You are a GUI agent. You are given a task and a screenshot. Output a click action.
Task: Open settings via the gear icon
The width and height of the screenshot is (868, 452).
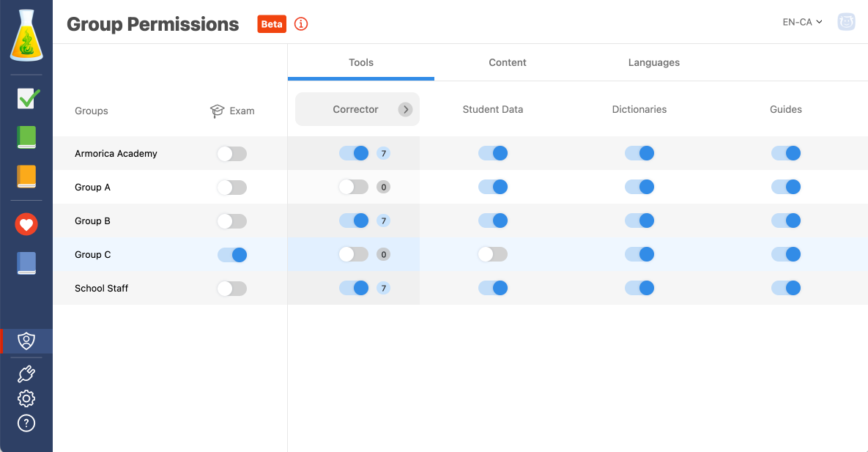click(x=26, y=399)
